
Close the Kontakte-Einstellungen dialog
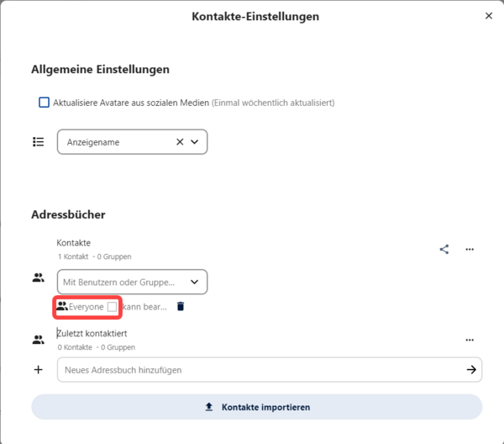(489, 16)
